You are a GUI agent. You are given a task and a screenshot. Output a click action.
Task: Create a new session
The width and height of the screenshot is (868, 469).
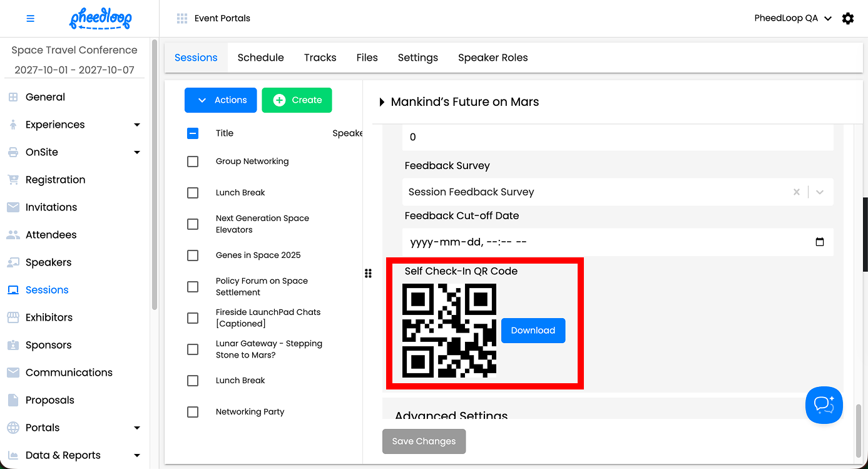(x=297, y=100)
